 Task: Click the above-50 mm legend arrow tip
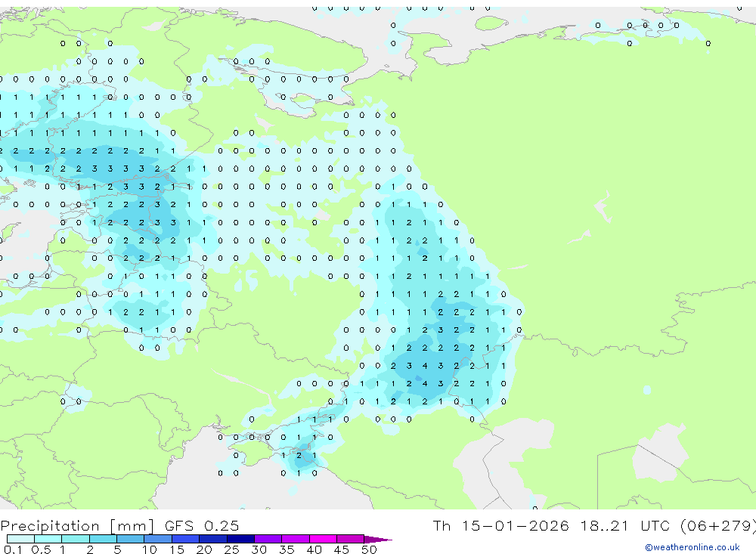pos(378,539)
